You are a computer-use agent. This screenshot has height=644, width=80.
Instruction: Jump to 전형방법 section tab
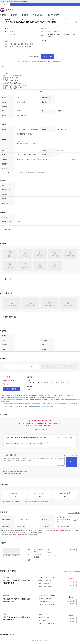[x=67, y=19]
